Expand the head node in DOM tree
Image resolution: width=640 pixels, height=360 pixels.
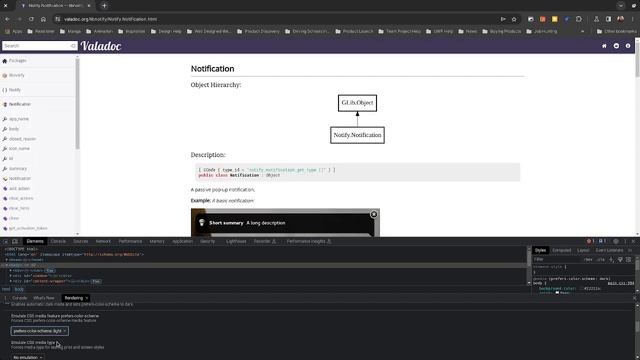click(x=7, y=260)
